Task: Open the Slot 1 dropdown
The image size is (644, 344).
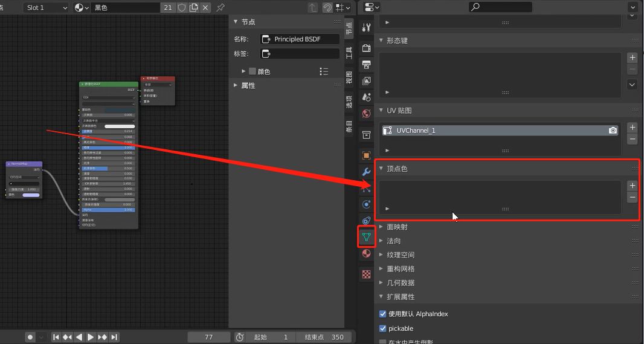Action: coord(46,7)
